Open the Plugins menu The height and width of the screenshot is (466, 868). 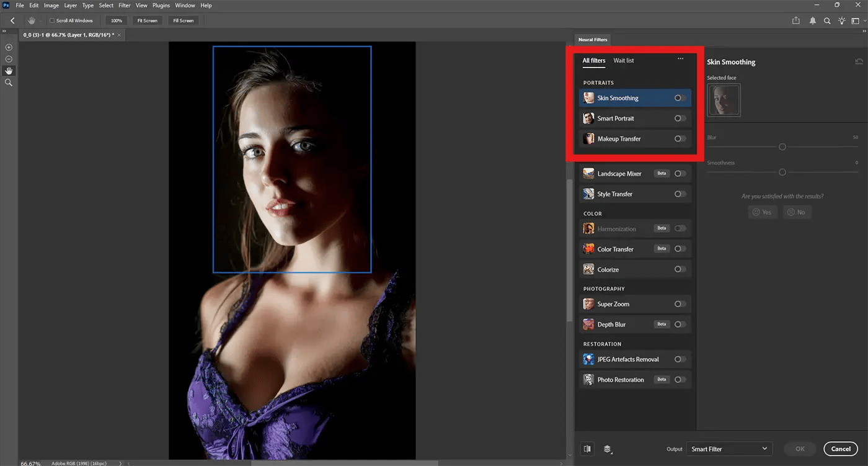click(x=161, y=6)
